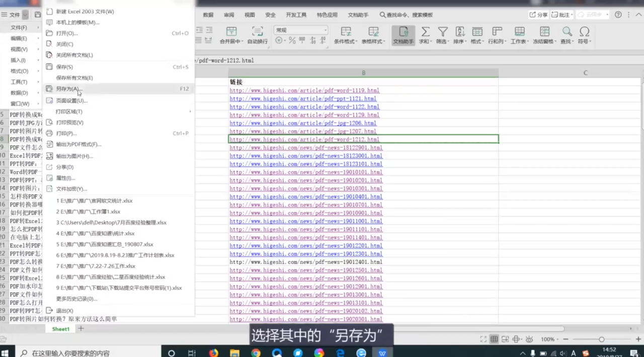Choose 另存为(A)... in the file menu
Viewport: 644px width, 357px height.
tap(118, 89)
